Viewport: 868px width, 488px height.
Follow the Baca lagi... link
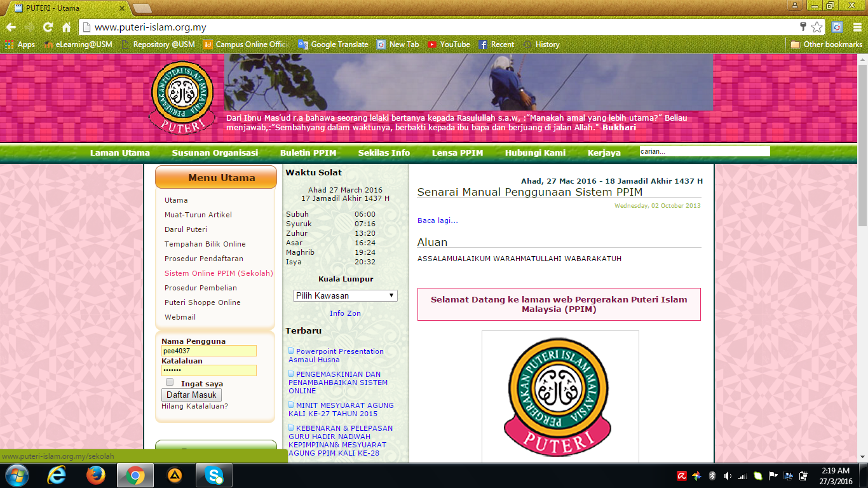[438, 220]
